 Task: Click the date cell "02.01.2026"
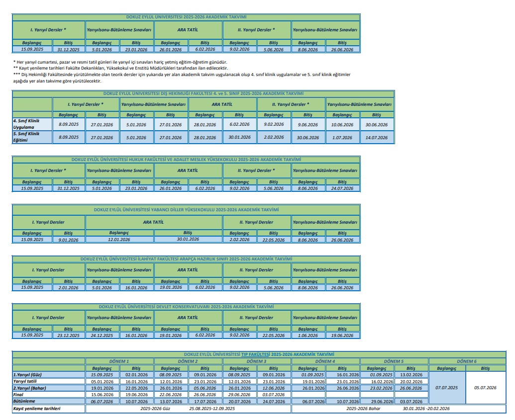[136, 375]
